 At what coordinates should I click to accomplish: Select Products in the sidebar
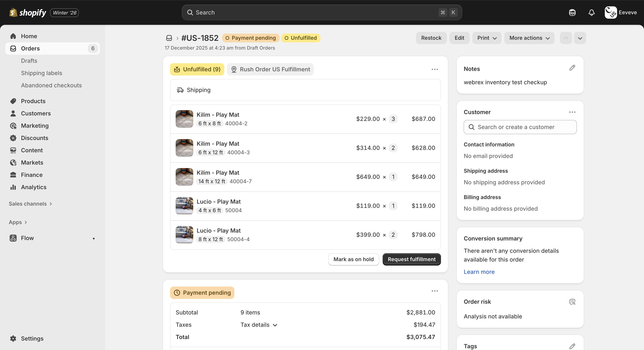(x=33, y=101)
